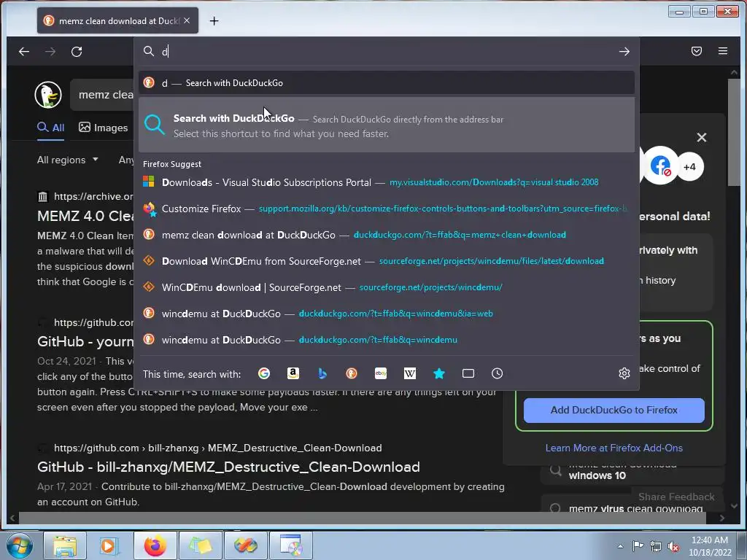The image size is (747, 560).
Task: Click the Firefox taskbar icon
Action: point(155,545)
